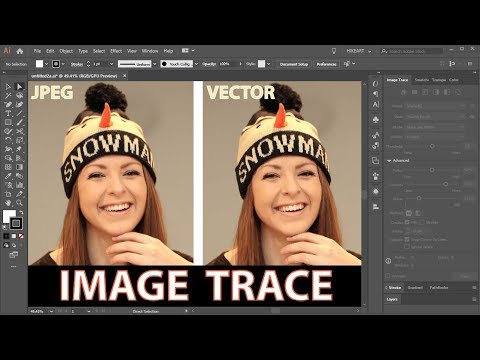Choose the overlapping Method option
The height and width of the screenshot is (360, 480).
(x=418, y=213)
